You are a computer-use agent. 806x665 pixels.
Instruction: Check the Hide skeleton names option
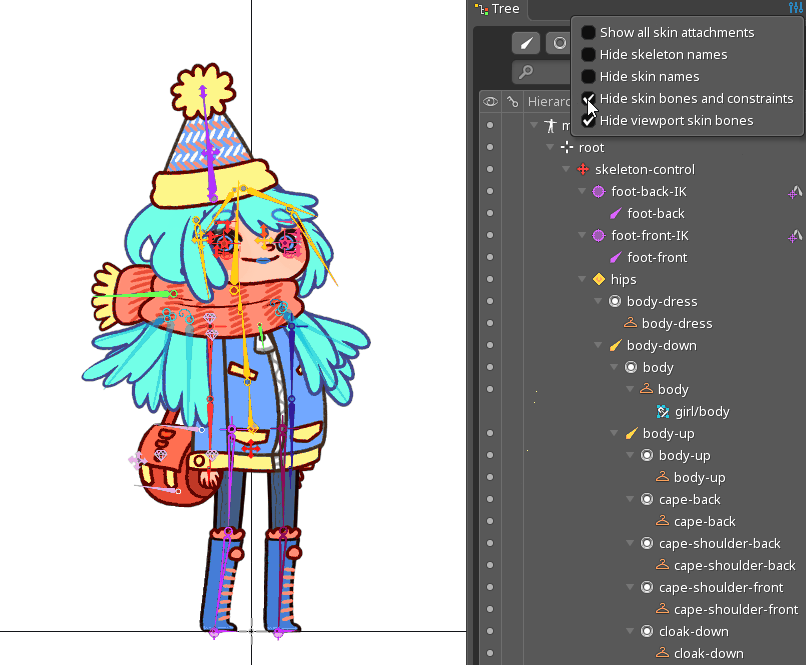pos(588,54)
